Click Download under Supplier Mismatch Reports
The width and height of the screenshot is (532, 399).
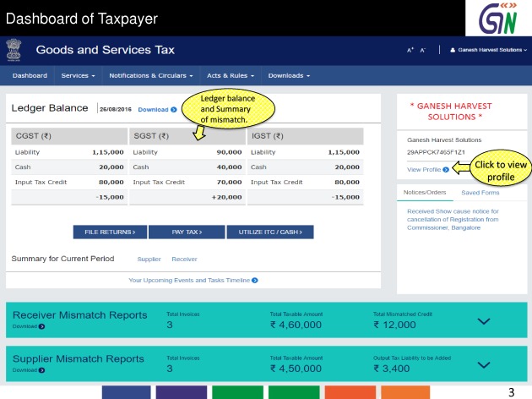click(24, 370)
